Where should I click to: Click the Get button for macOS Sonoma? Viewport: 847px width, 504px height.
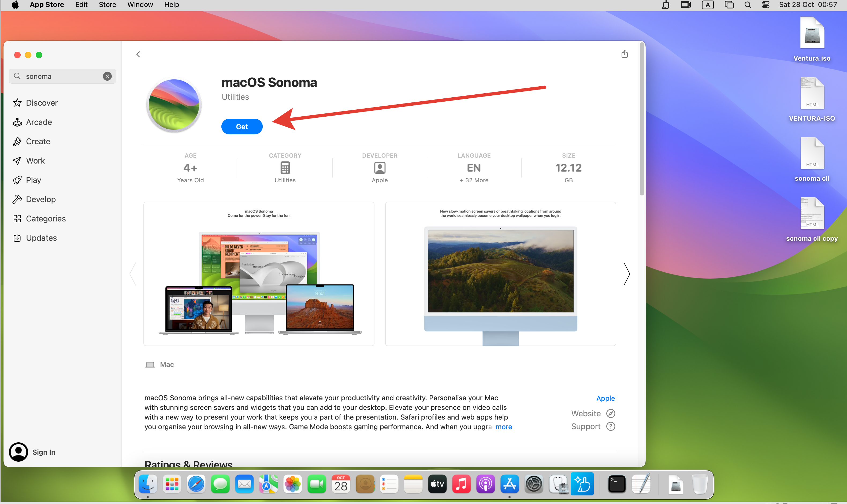(242, 127)
